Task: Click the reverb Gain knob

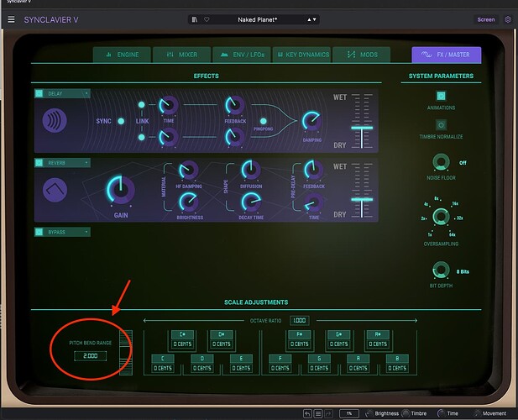Action: click(121, 190)
